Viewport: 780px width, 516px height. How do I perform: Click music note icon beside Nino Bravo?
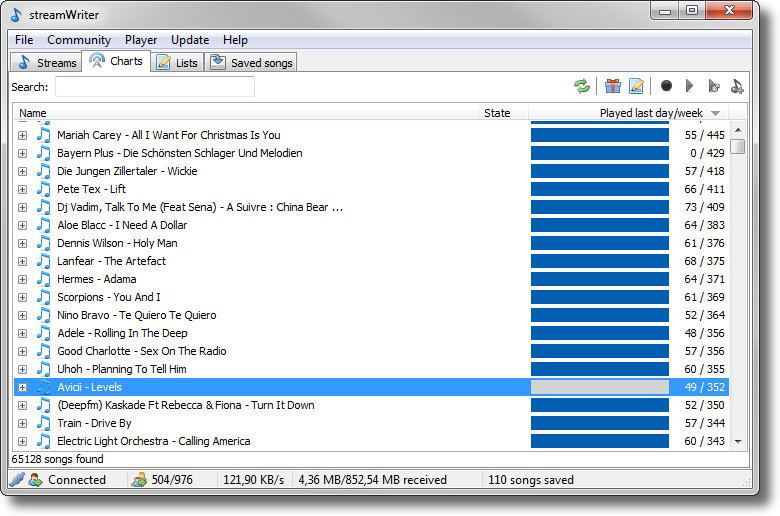44,315
